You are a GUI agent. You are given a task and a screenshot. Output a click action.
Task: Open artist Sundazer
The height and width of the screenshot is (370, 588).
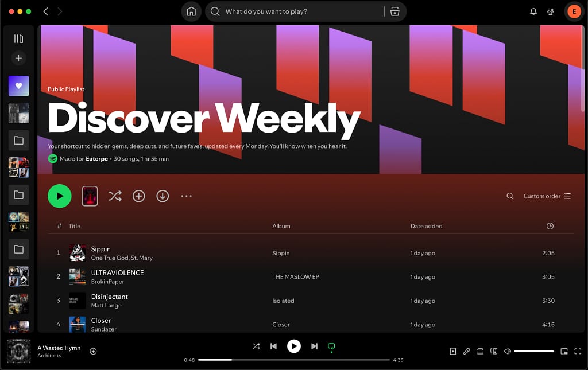click(x=103, y=329)
